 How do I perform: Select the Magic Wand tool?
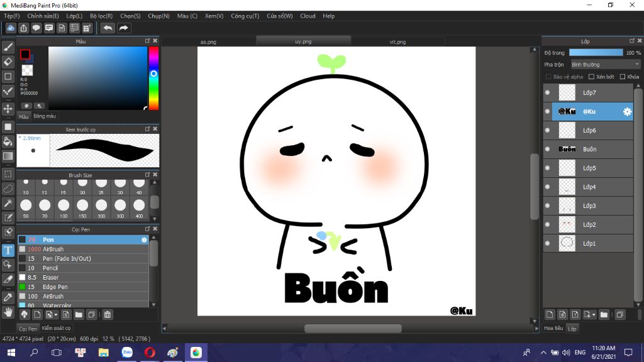point(8,203)
